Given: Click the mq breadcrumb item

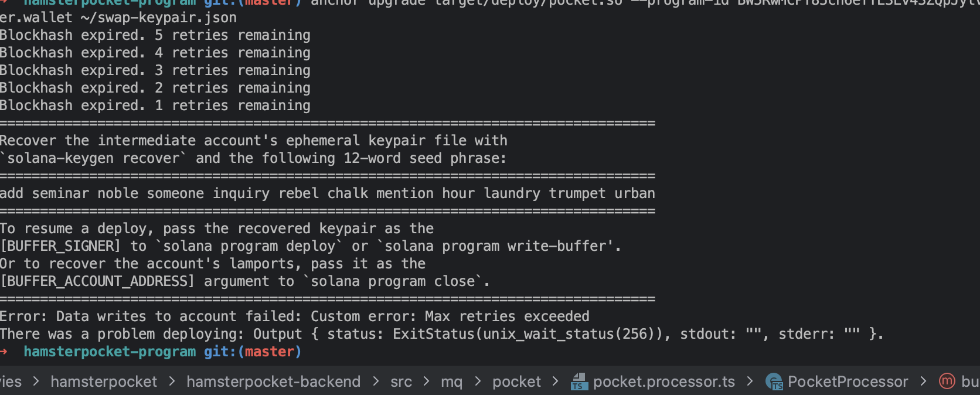Looking at the screenshot, I should coord(451,382).
